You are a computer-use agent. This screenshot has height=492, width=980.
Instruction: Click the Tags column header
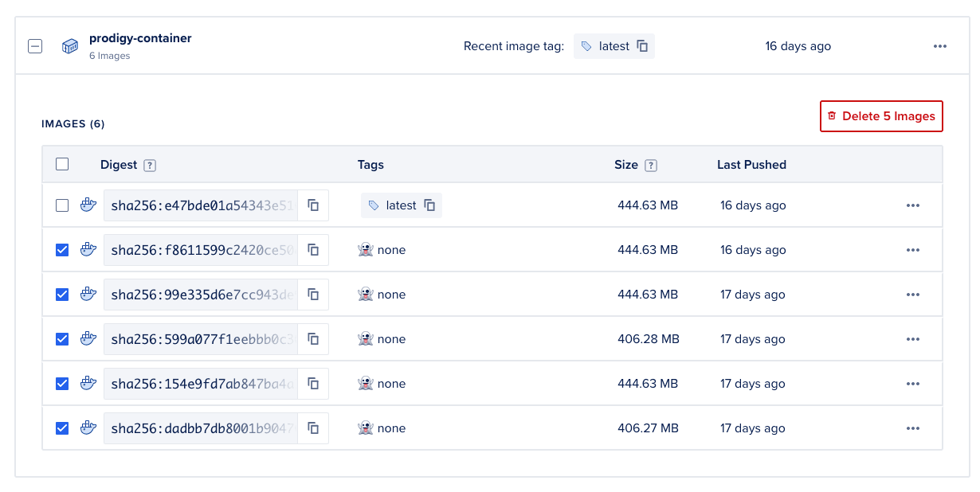point(370,165)
